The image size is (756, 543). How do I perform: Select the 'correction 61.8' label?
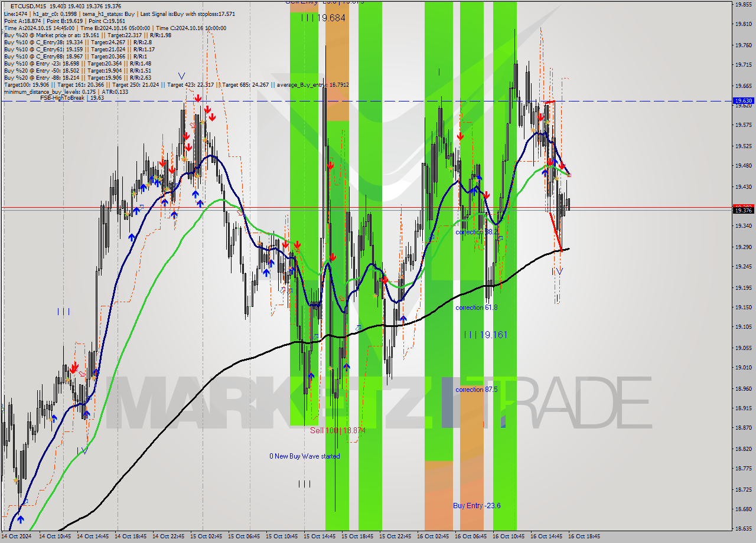pos(476,308)
